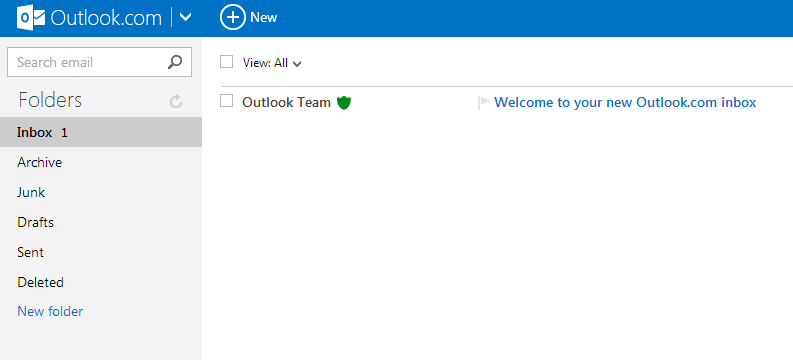Open the Inbox folder

click(101, 132)
